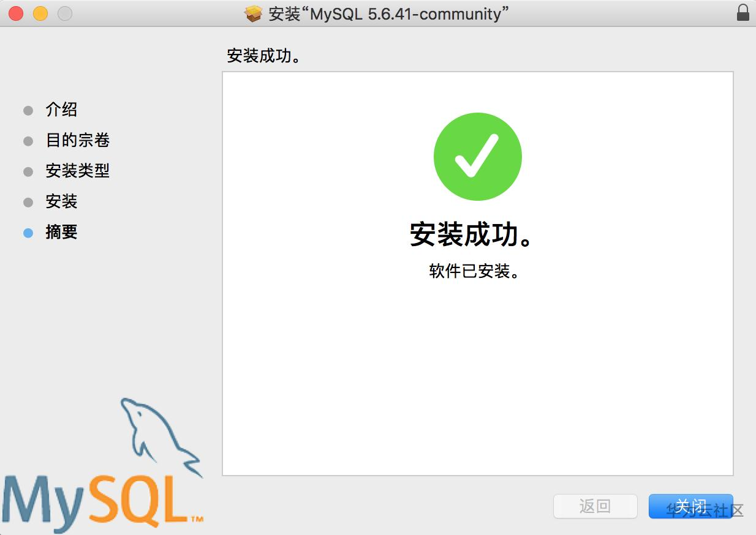Click the blue bullet beside 摘要
This screenshot has width=756, height=535.
coord(28,233)
